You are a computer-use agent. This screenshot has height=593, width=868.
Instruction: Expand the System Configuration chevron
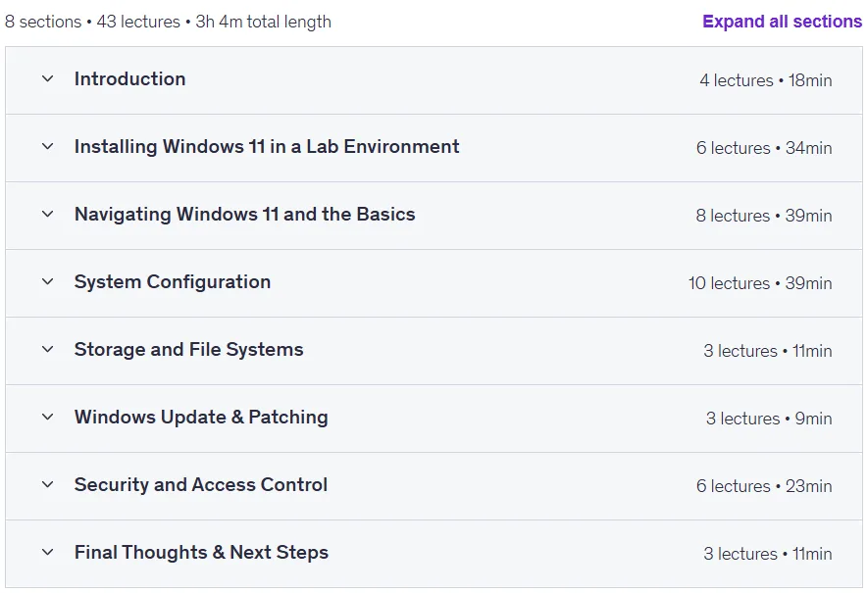[x=48, y=281]
